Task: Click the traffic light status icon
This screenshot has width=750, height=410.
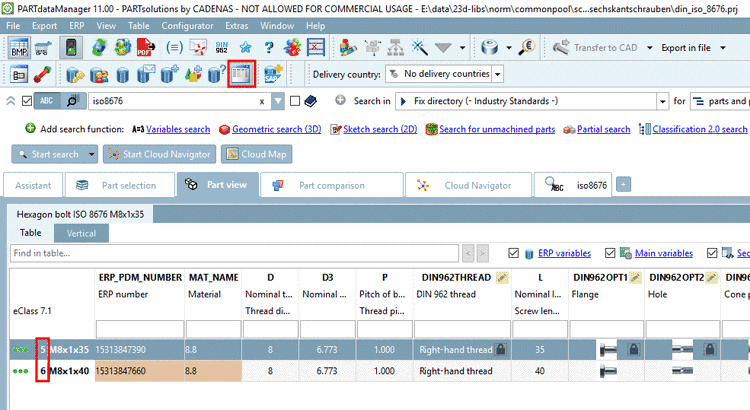Action: click(x=71, y=47)
